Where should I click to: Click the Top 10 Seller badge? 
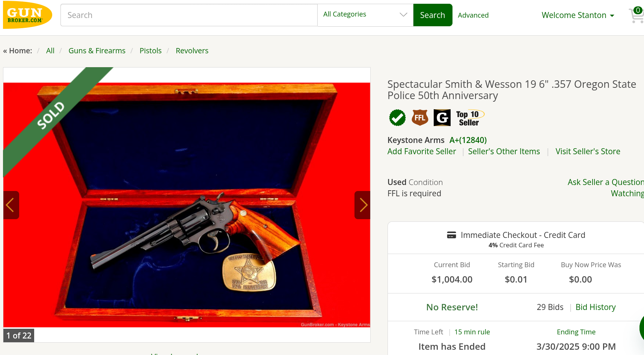click(x=470, y=118)
